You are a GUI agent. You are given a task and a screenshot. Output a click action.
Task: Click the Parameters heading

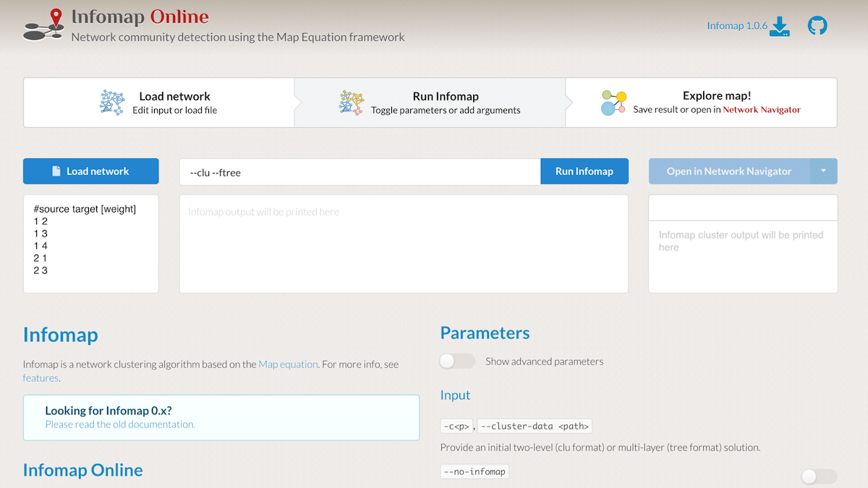(x=485, y=333)
